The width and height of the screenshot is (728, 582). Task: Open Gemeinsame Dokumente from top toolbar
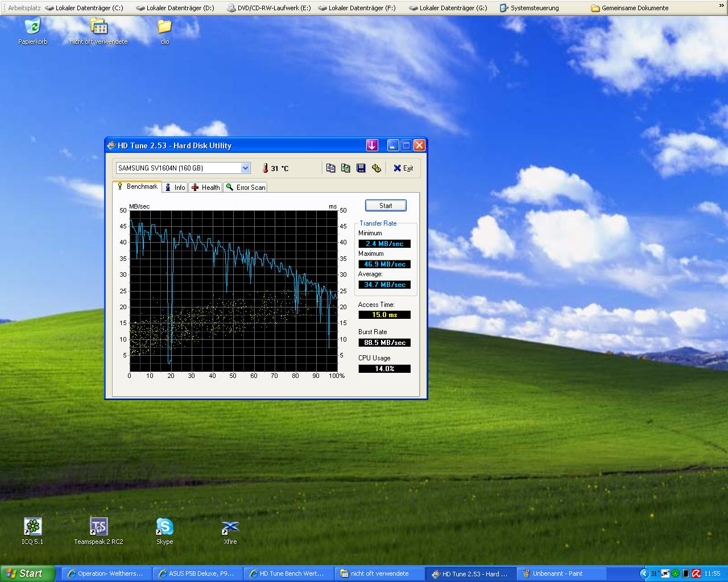630,8
